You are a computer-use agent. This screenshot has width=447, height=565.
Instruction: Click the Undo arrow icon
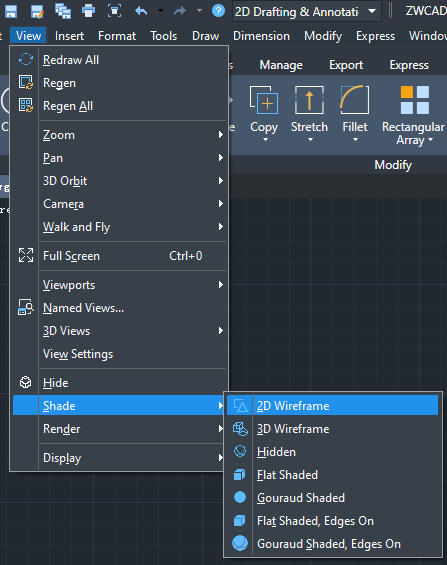click(141, 11)
